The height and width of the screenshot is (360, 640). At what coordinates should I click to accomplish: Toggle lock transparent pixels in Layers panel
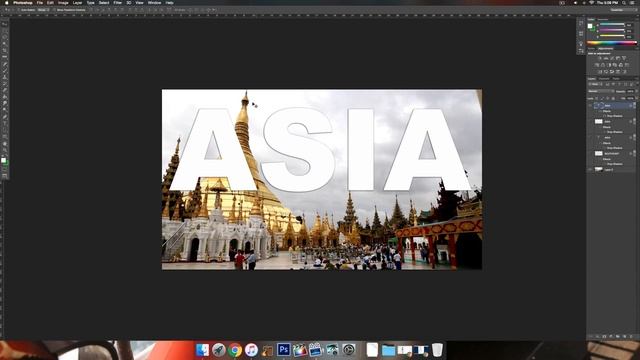pyautogui.click(x=596, y=98)
